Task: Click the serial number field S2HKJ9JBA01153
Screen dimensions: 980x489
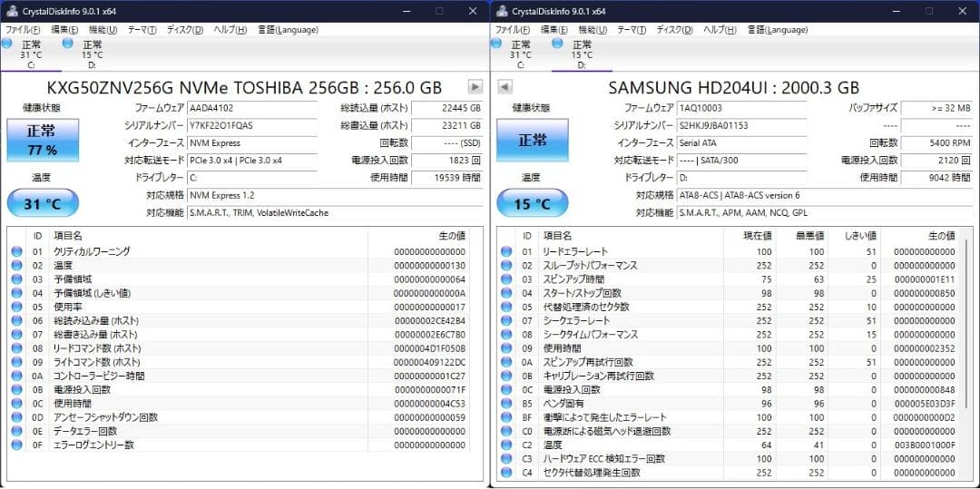Action: pyautogui.click(x=742, y=125)
